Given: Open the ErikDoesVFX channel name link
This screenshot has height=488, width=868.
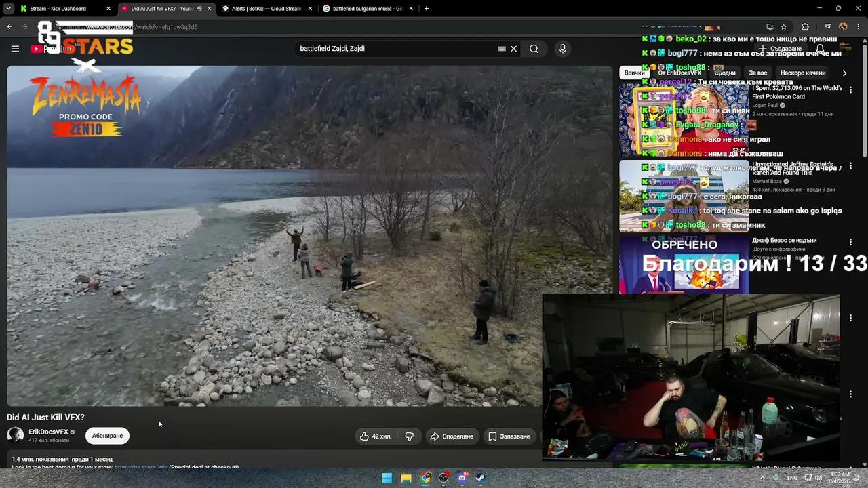Looking at the screenshot, I should coord(48,432).
